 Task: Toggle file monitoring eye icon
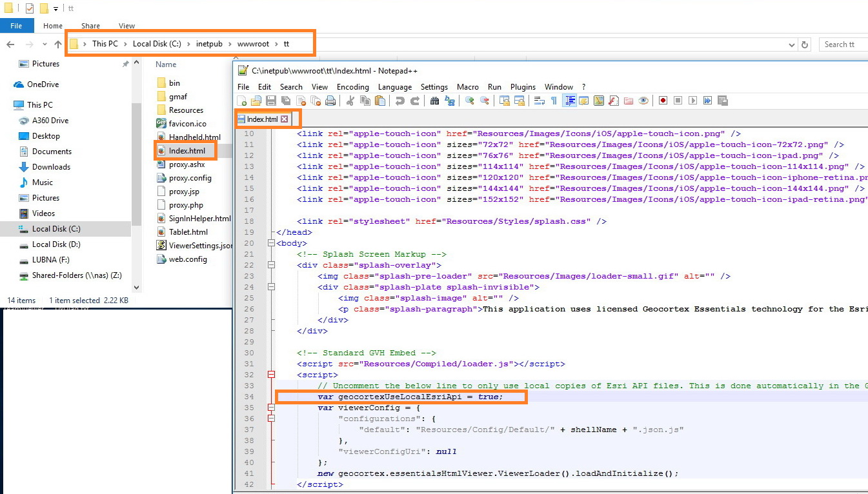(643, 101)
